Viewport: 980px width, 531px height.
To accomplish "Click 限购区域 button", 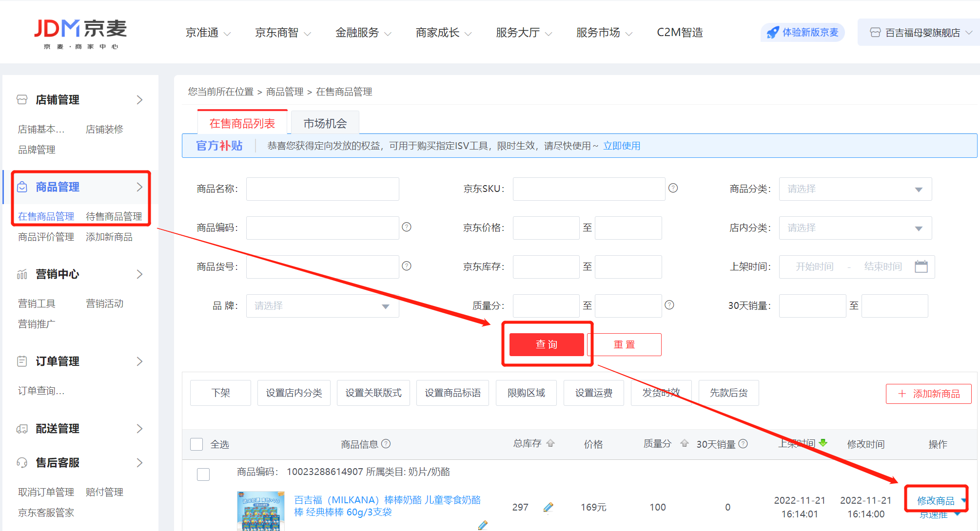I will [526, 393].
